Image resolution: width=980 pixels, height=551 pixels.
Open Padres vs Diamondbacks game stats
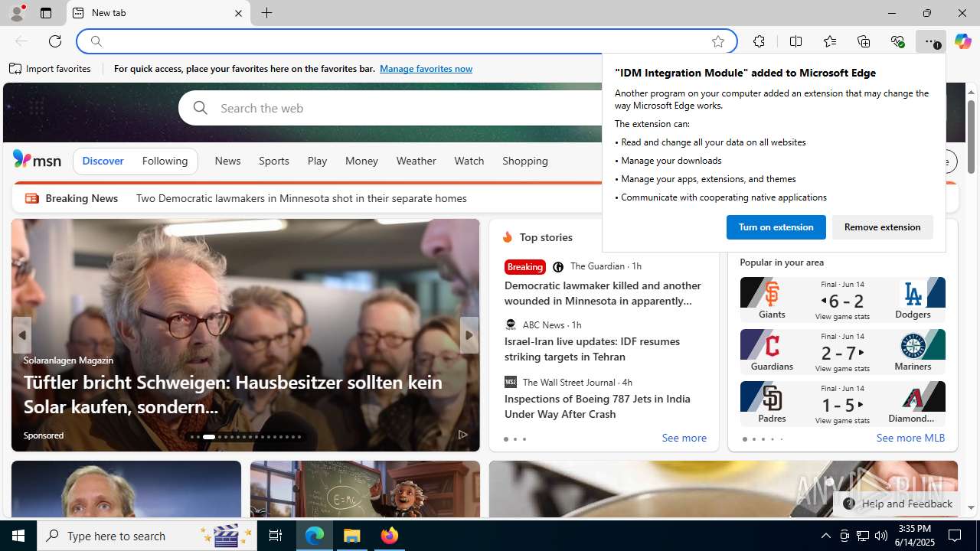(x=842, y=403)
